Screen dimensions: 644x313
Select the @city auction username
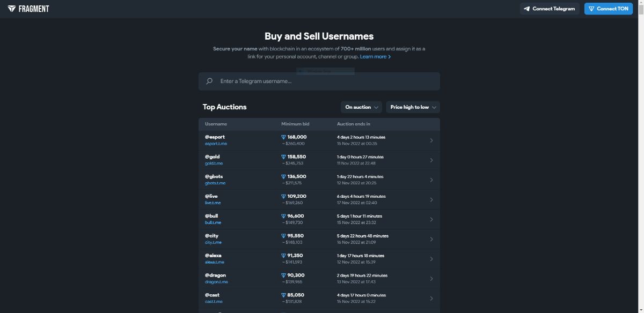211,236
